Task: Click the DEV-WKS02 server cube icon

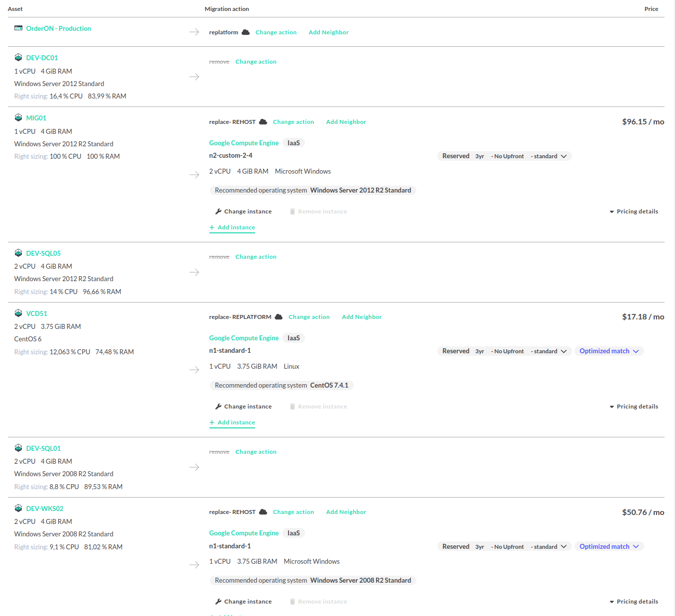Action: (18, 509)
